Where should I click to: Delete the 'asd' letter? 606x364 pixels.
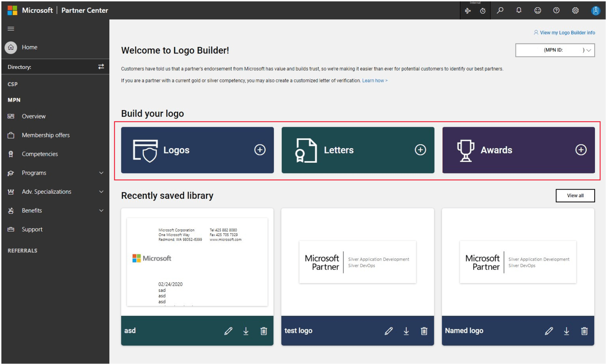(264, 331)
